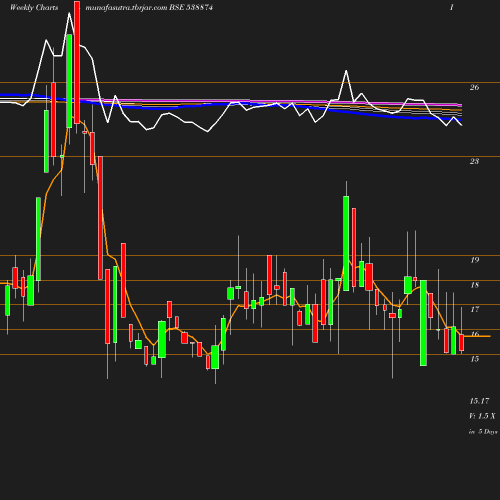Click the price axis label 17
This screenshot has height=500, width=500.
[475, 309]
